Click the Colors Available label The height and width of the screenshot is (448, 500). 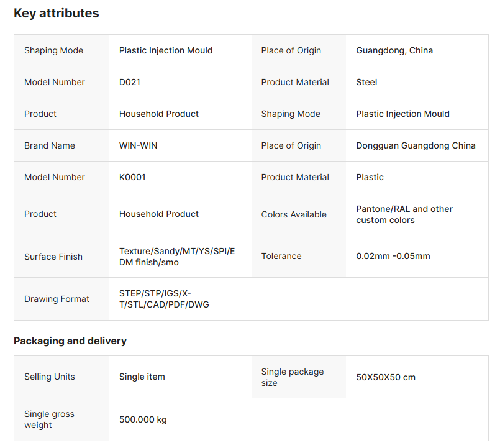(x=294, y=214)
